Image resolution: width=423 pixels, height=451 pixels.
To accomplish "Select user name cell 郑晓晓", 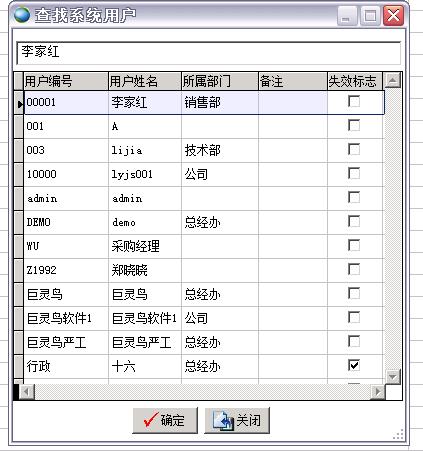I will (145, 270).
